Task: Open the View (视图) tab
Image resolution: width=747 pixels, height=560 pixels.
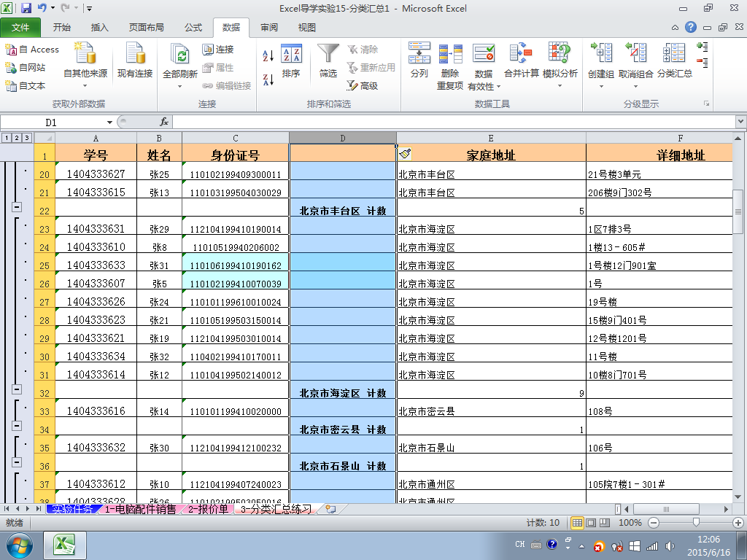Action: (x=307, y=27)
